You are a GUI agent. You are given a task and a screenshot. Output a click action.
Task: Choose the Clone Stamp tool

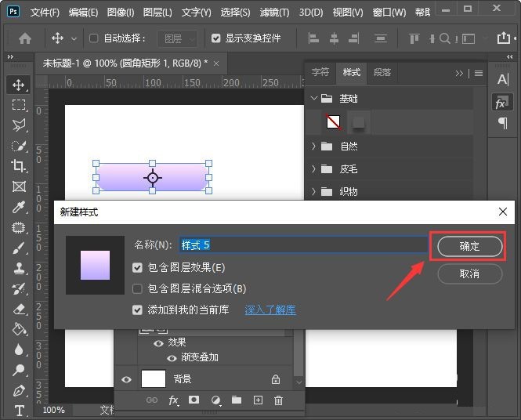pos(19,268)
